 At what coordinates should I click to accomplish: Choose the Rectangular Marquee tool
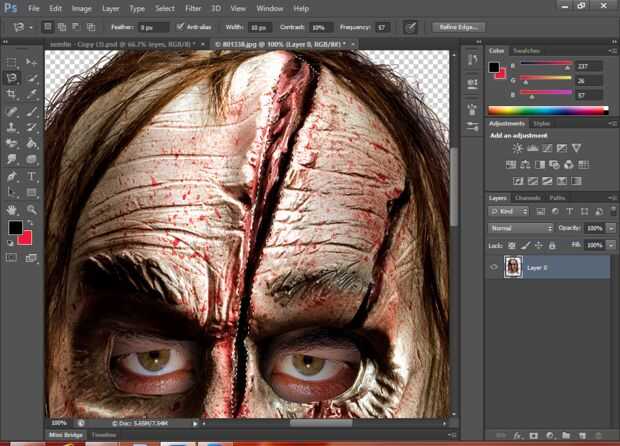point(12,62)
